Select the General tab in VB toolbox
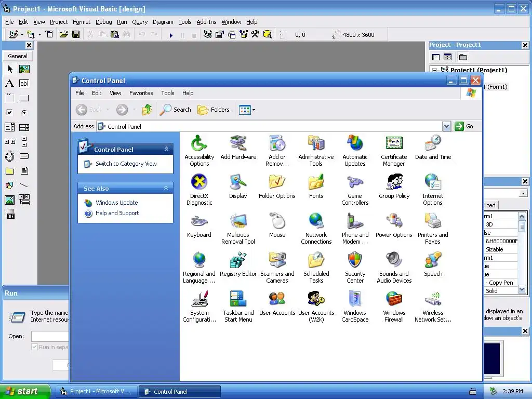The height and width of the screenshot is (399, 532). [x=18, y=56]
